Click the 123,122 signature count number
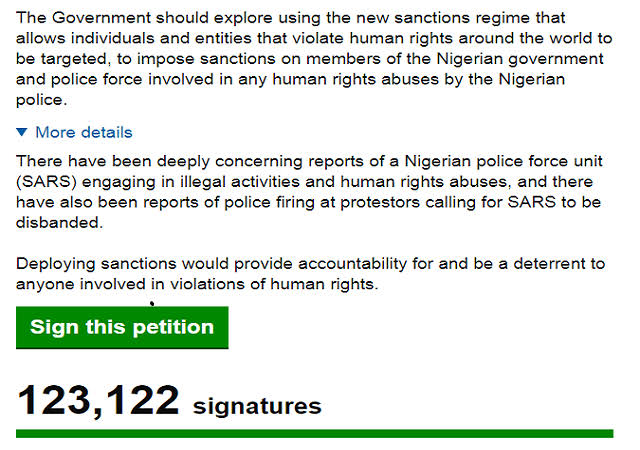 (98, 401)
